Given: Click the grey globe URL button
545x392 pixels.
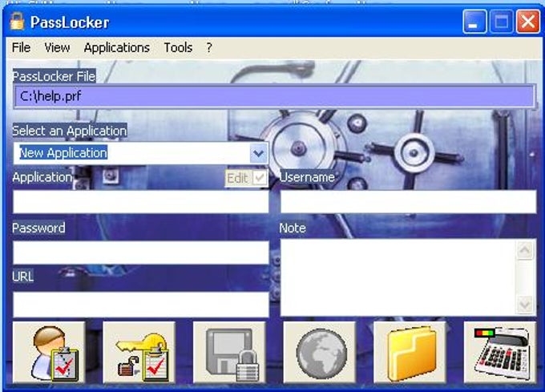Looking at the screenshot, I should [x=320, y=353].
